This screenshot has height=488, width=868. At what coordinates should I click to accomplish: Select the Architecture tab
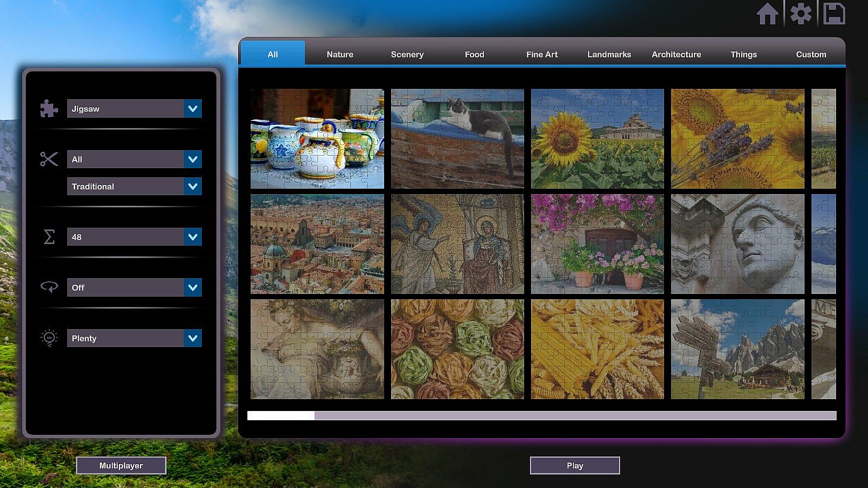(x=676, y=54)
